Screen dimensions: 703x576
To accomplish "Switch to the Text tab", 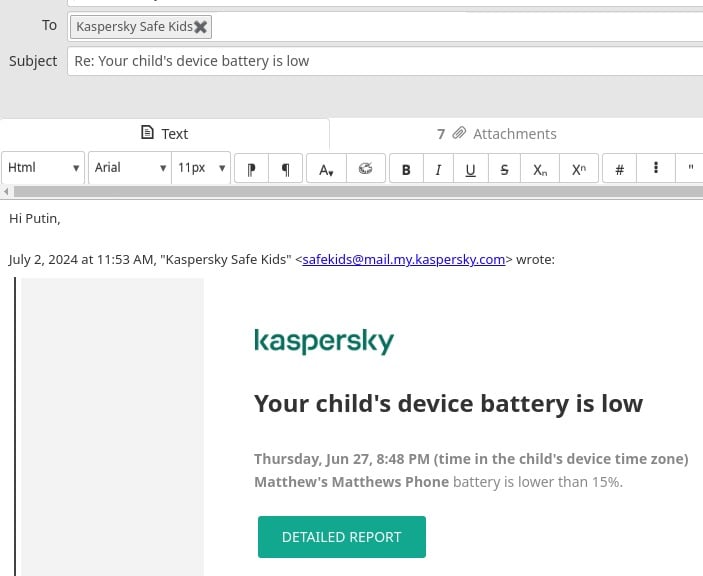I will [165, 134].
